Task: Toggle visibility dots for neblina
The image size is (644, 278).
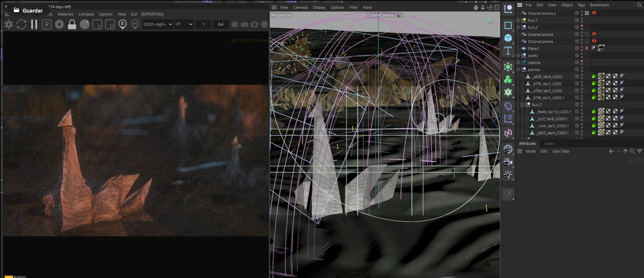Action: click(582, 62)
